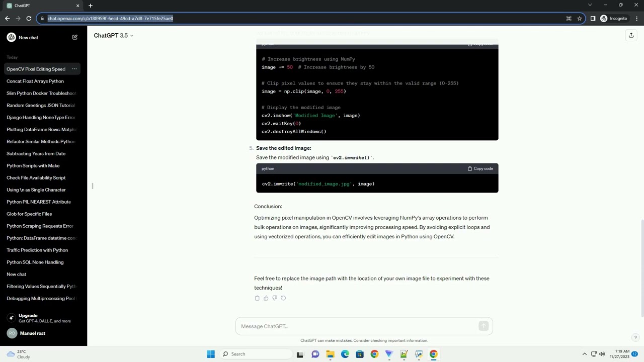This screenshot has height=362, width=644.
Task: Click the compose new chat pencil icon
Action: pos(75,37)
